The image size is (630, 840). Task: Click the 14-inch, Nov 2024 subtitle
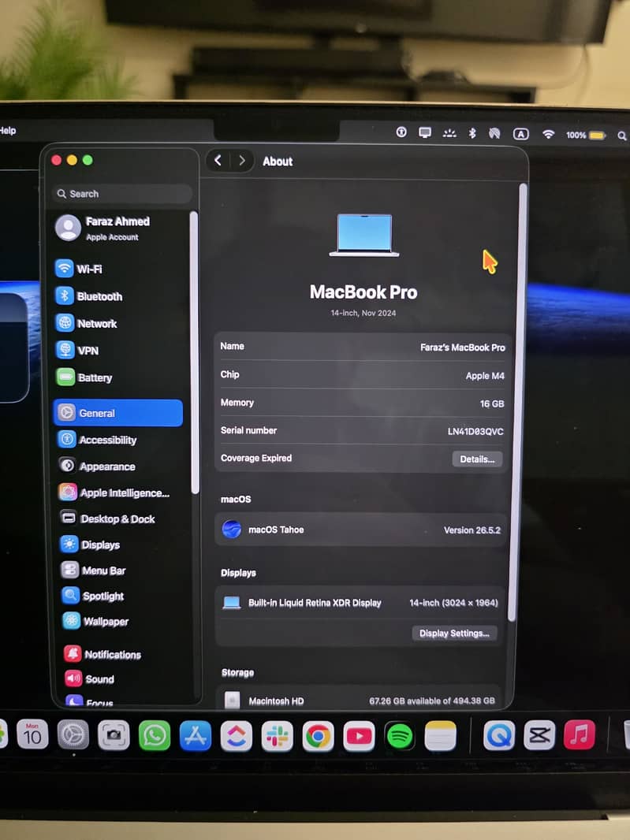coord(363,313)
